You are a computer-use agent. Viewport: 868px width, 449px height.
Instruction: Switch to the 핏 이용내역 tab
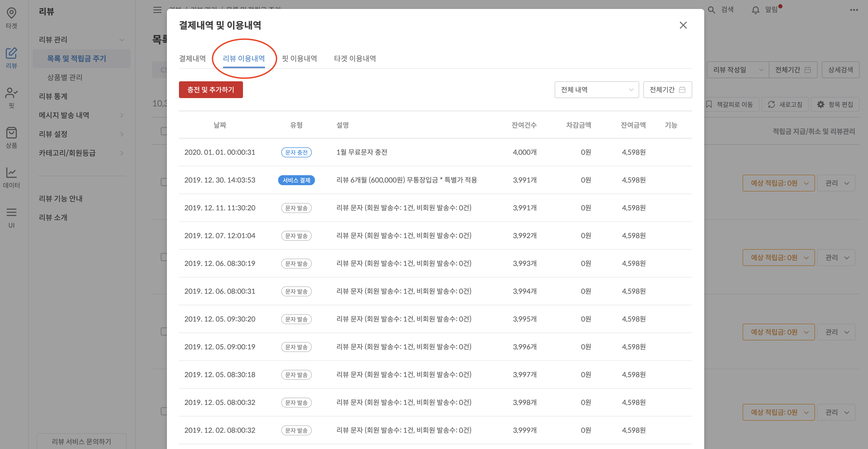[299, 58]
